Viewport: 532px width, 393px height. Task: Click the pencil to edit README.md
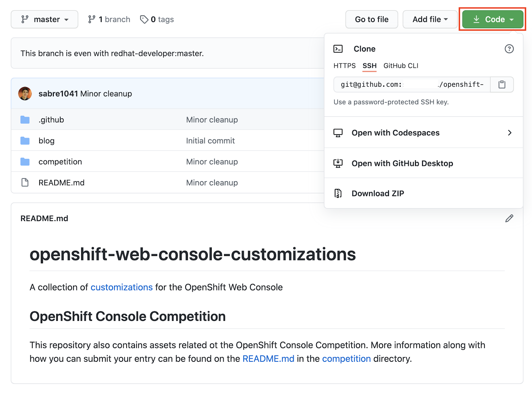coord(509,218)
